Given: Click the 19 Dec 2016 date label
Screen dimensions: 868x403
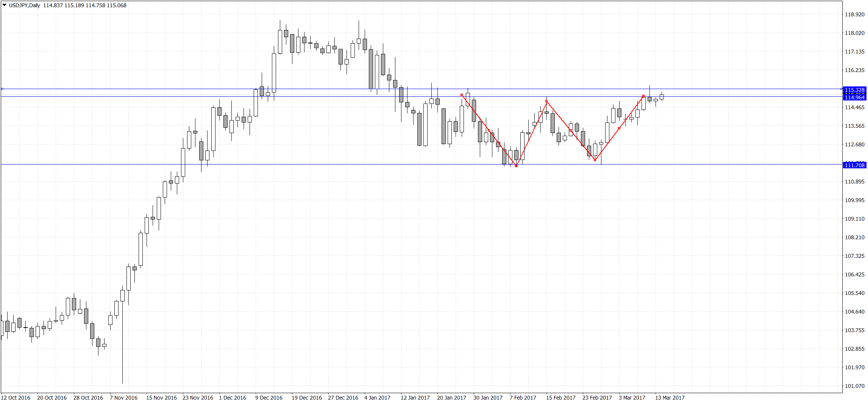Looking at the screenshot, I should (307, 398).
